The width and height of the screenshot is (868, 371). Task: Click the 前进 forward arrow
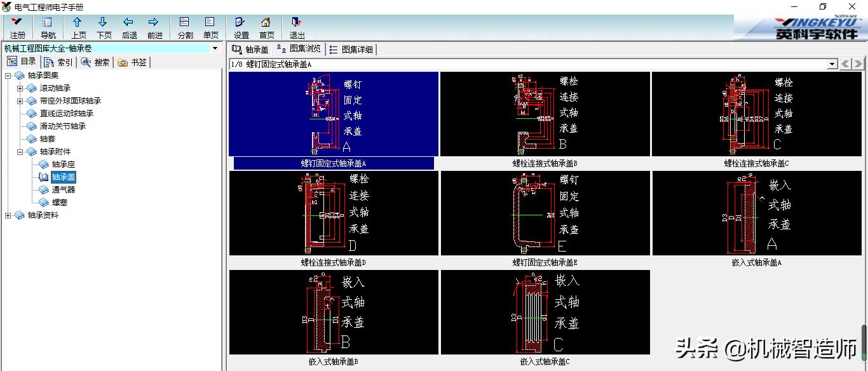154,28
